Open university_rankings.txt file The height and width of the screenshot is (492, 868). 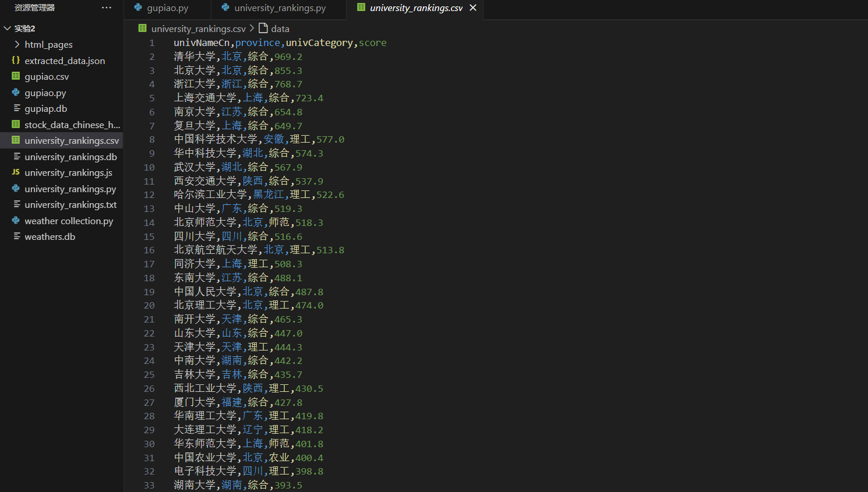tap(70, 204)
